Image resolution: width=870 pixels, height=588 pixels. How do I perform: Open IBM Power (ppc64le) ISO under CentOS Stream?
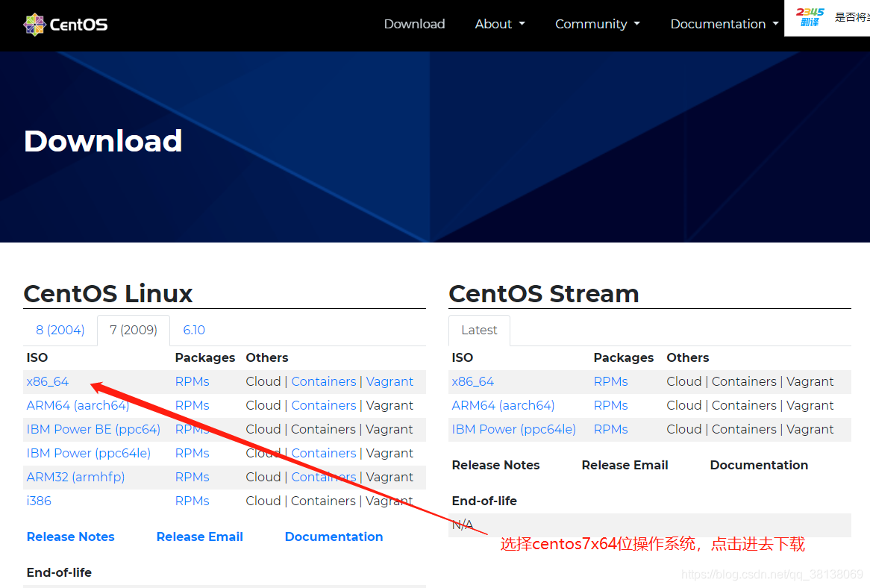(514, 429)
